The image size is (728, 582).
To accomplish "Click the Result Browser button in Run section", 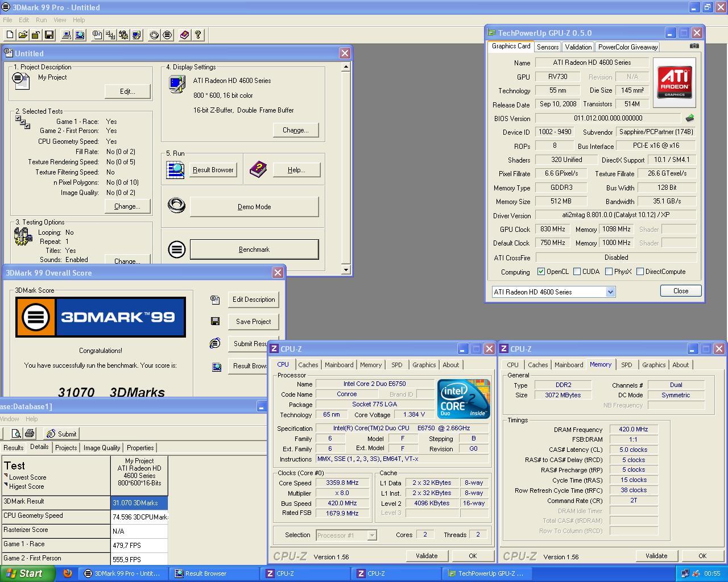I will pyautogui.click(x=213, y=170).
